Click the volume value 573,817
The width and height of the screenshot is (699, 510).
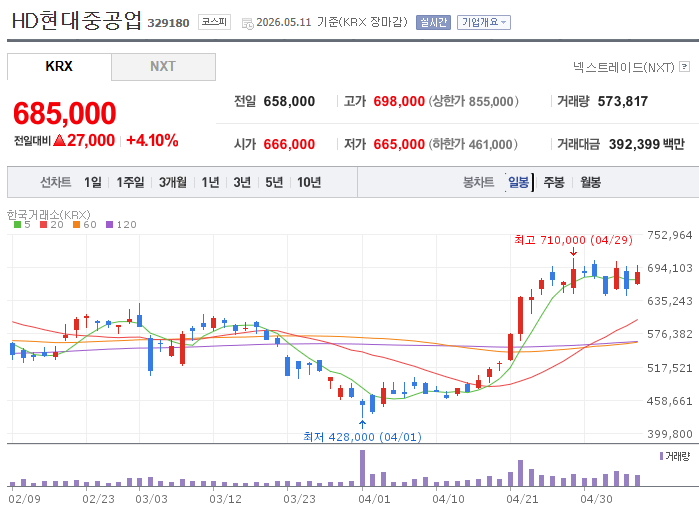[623, 102]
